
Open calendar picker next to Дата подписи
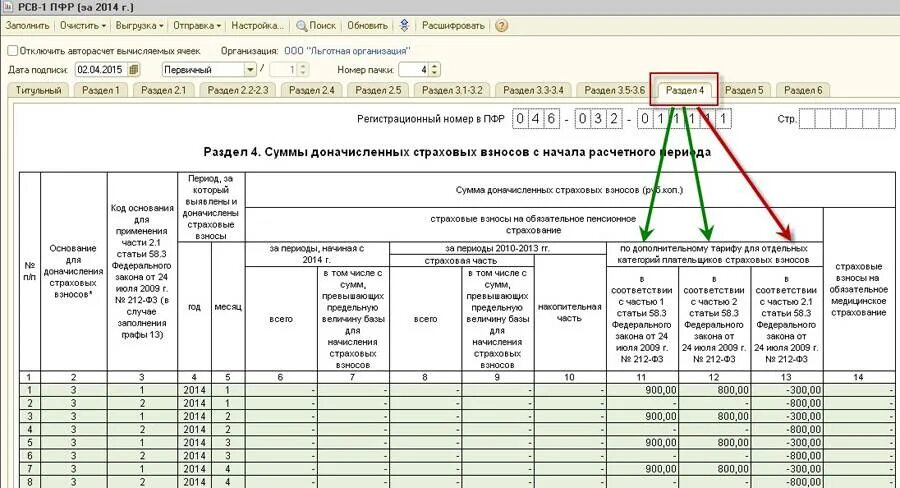click(134, 69)
